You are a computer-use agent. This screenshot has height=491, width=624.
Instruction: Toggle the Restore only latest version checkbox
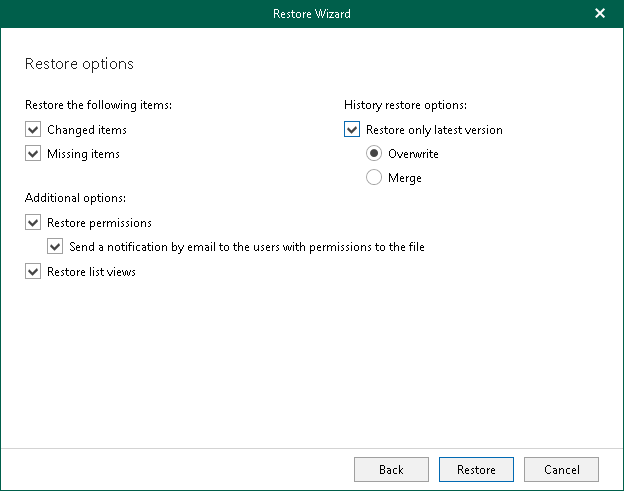pos(351,130)
